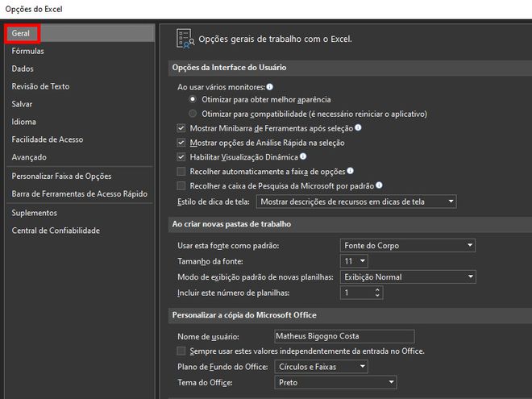Uncheck 'Habilitar Visualização Dinâmica'
Image resolution: width=532 pixels, height=399 pixels.
click(181, 157)
